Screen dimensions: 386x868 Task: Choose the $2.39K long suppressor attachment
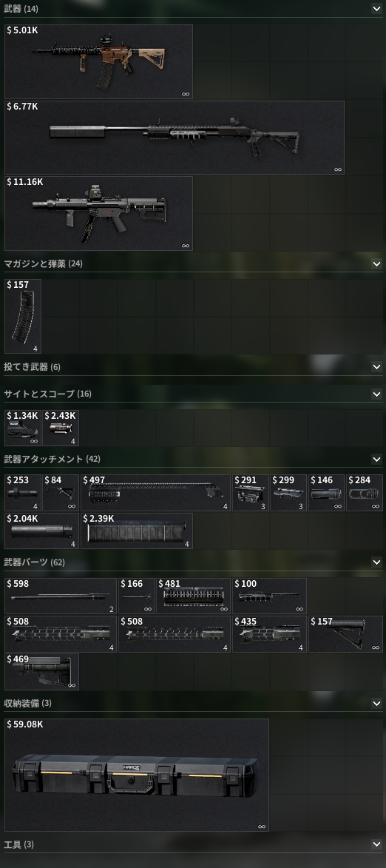137,531
